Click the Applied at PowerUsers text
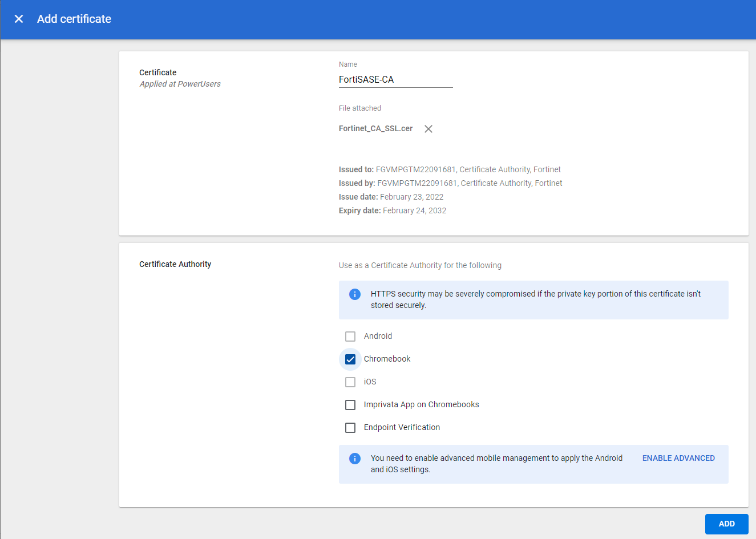The image size is (756, 539). [x=180, y=83]
